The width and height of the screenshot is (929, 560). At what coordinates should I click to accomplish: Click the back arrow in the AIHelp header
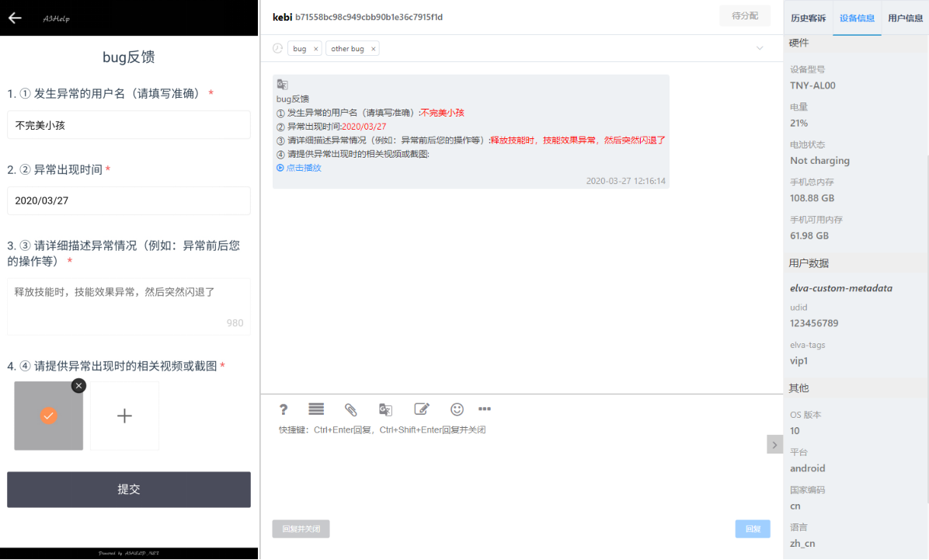[15, 18]
